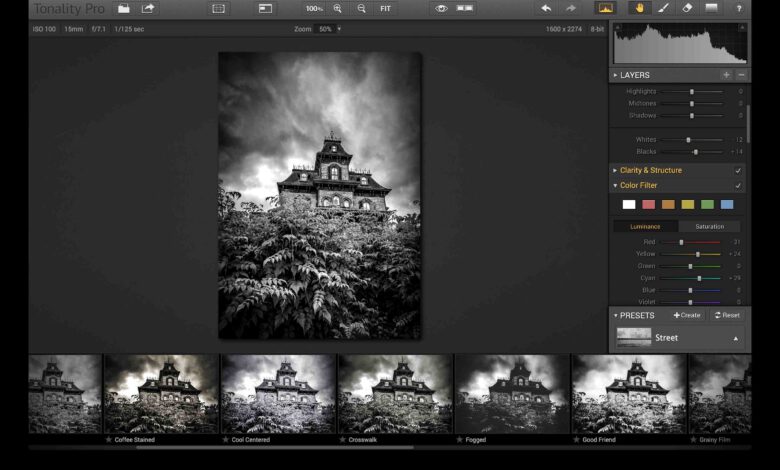Click the undo arrow icon
Viewport: 780px width, 470px height.
[x=545, y=8]
